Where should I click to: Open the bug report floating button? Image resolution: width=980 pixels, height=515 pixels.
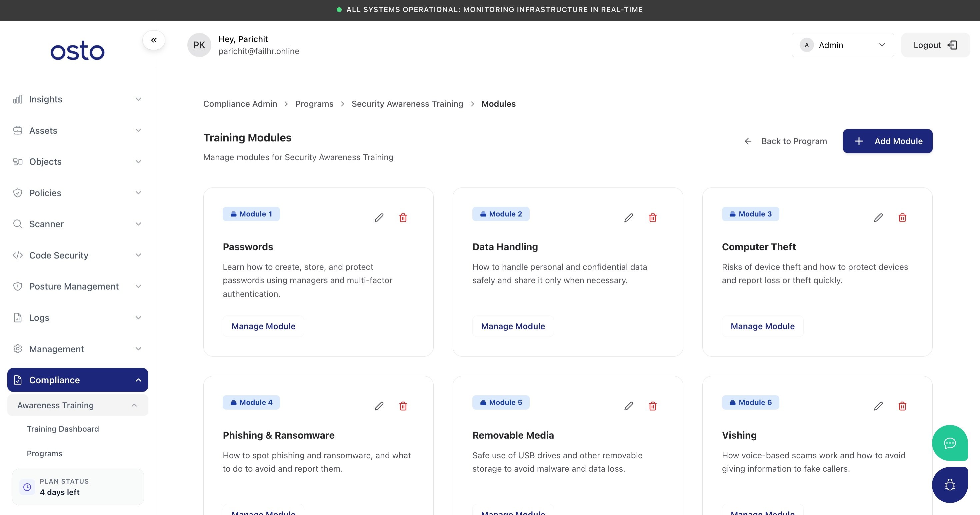[950, 485]
